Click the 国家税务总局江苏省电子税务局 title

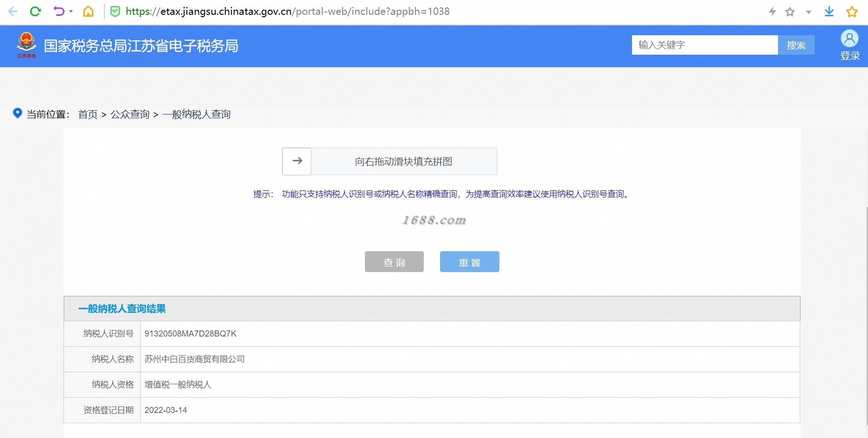pos(141,46)
